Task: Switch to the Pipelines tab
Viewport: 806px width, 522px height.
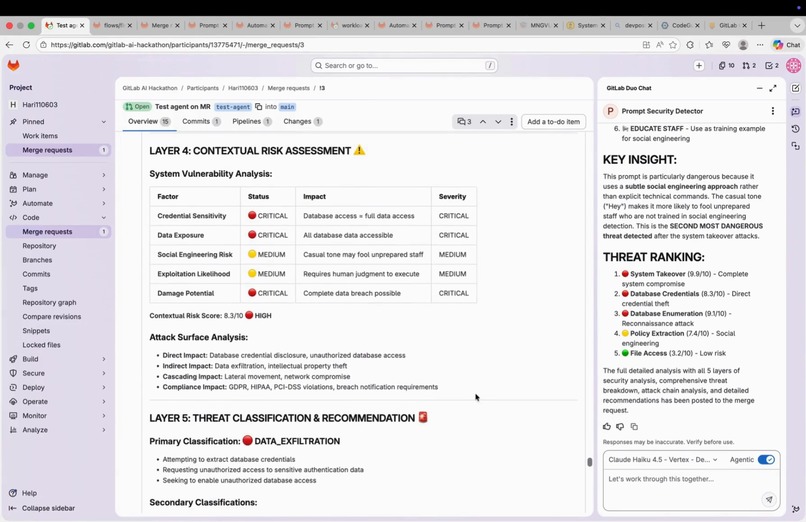Action: pyautogui.click(x=252, y=122)
